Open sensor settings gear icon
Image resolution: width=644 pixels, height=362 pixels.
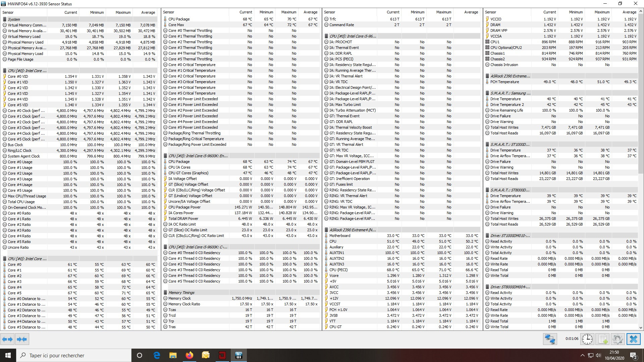(618, 339)
